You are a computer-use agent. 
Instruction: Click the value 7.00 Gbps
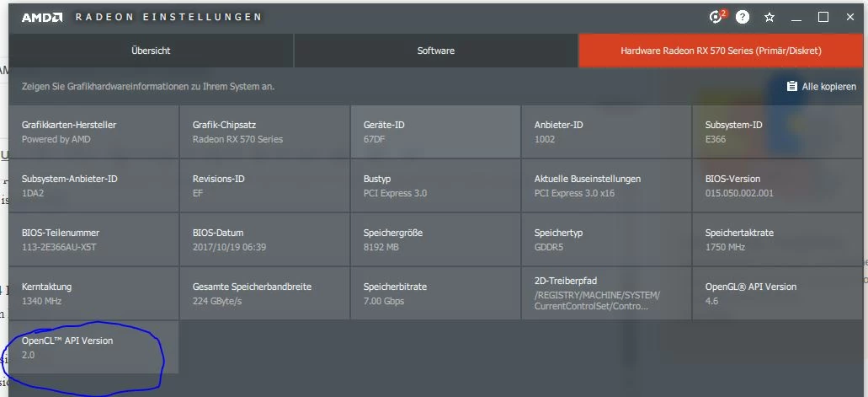(x=384, y=302)
